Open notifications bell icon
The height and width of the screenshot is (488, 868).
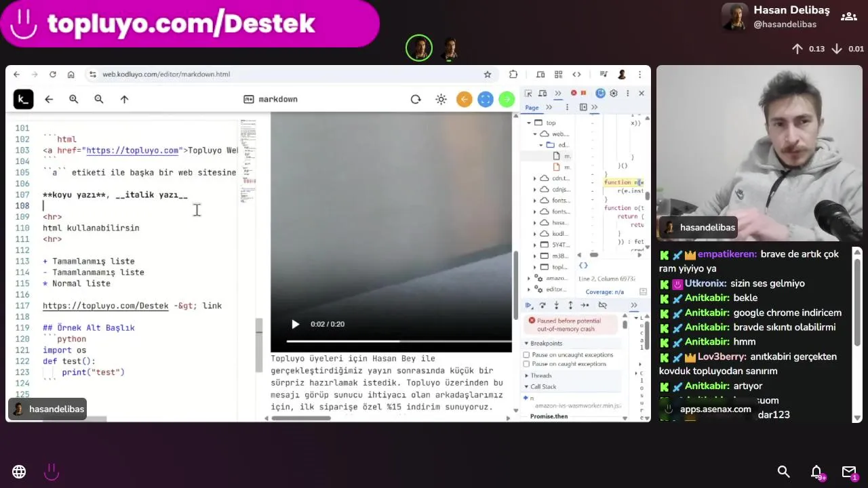click(x=816, y=472)
